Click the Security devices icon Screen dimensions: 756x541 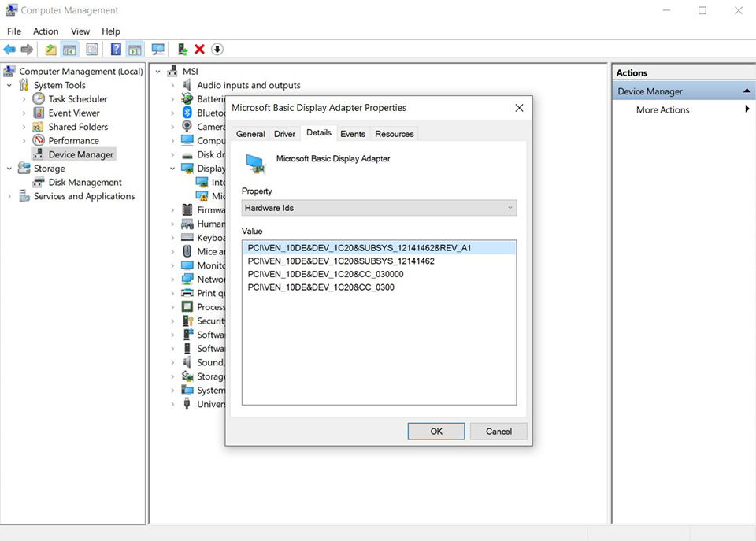pyautogui.click(x=187, y=321)
